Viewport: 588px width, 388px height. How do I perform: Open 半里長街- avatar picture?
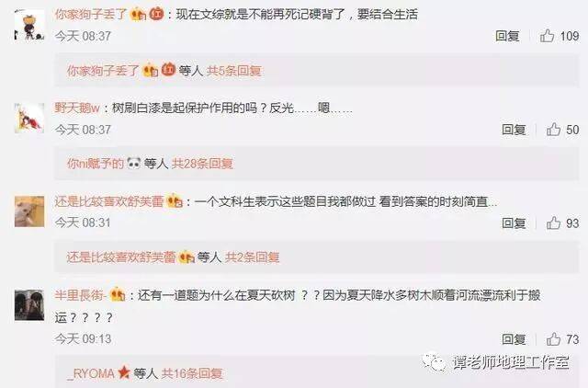[29, 304]
